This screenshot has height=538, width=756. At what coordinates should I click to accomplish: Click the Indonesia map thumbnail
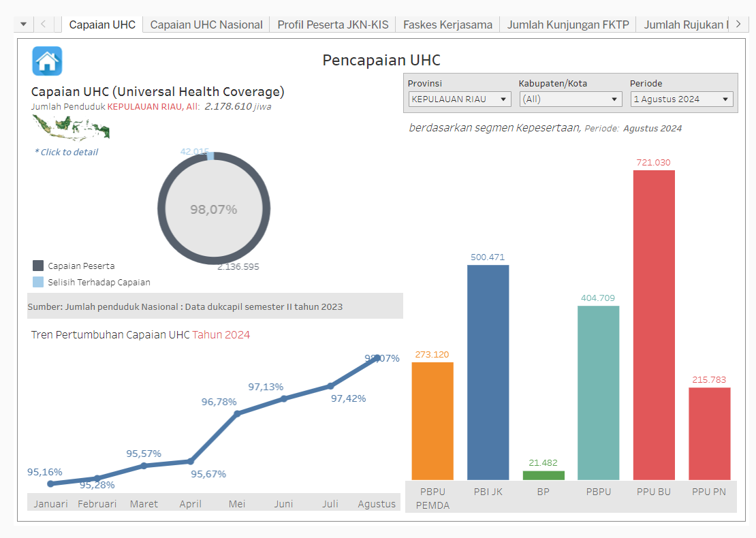[71, 127]
